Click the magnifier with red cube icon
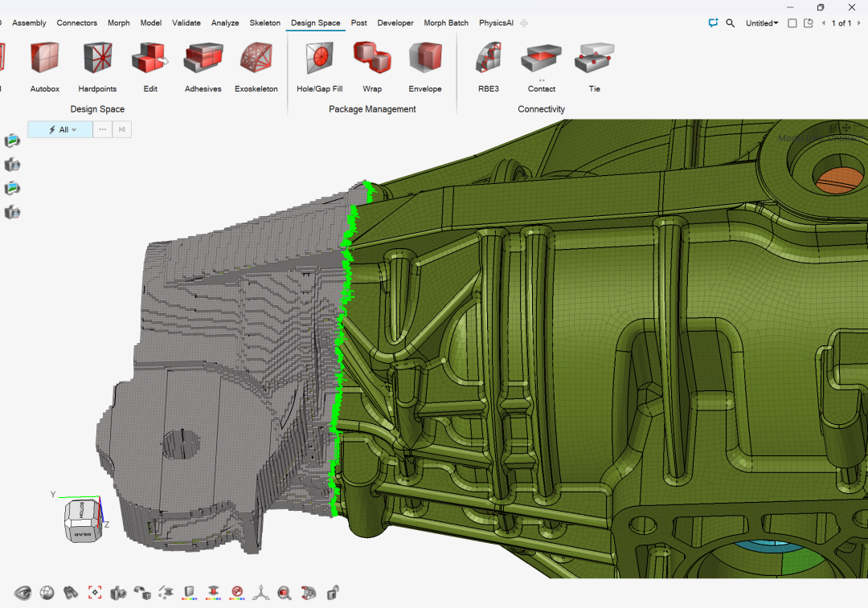The width and height of the screenshot is (868, 608). (285, 593)
